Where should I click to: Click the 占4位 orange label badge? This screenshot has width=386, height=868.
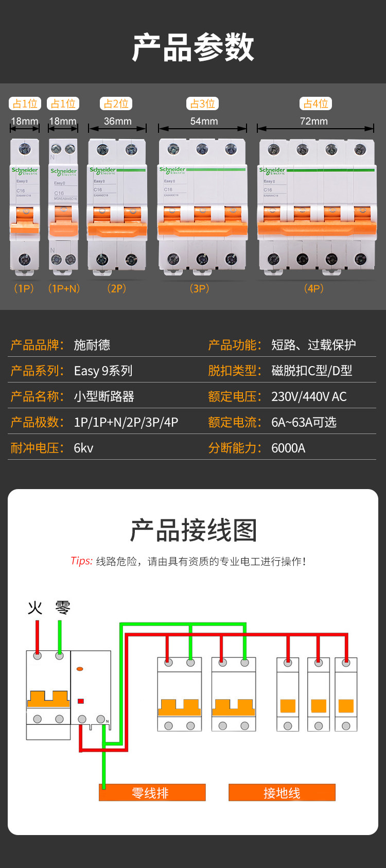coord(315,103)
